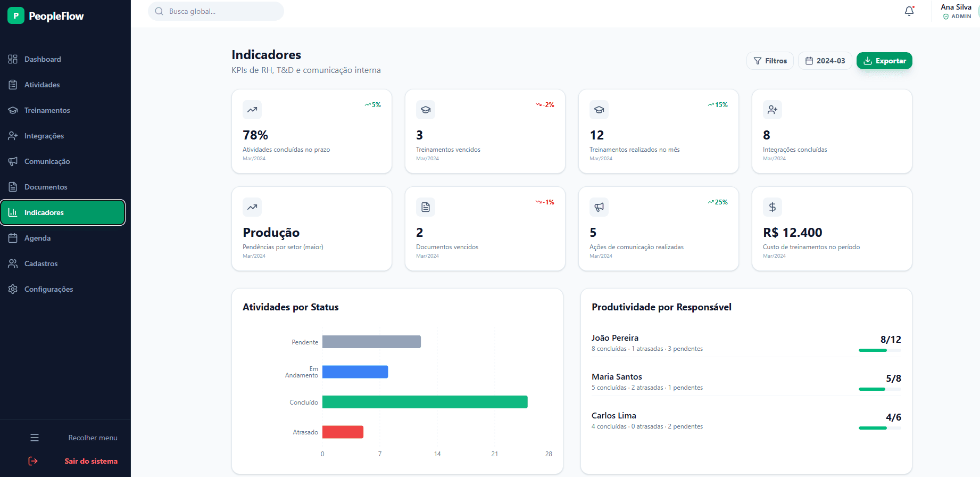Click the 25% trend badge
This screenshot has width=980, height=477.
[x=718, y=202]
